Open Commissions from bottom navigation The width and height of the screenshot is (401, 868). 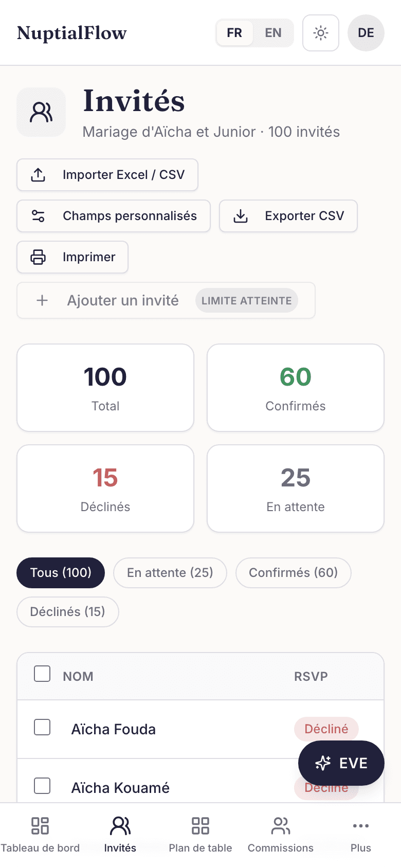click(x=281, y=835)
